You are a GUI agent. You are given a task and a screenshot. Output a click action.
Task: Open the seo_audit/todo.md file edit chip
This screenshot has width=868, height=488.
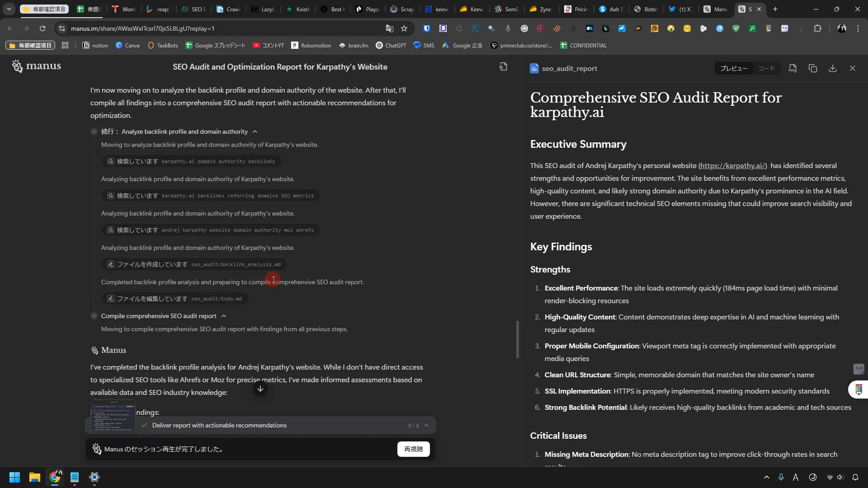click(x=175, y=299)
